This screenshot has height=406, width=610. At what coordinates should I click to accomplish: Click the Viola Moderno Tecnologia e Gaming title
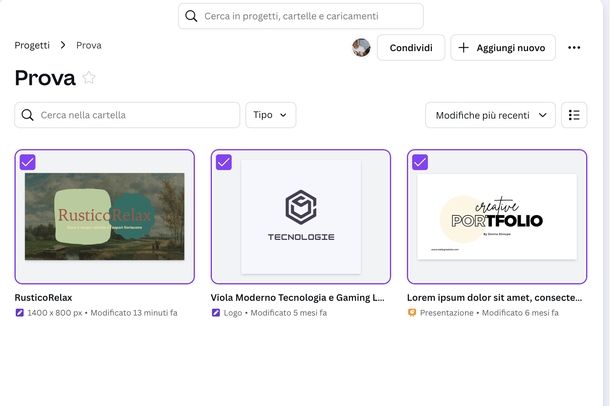(297, 298)
